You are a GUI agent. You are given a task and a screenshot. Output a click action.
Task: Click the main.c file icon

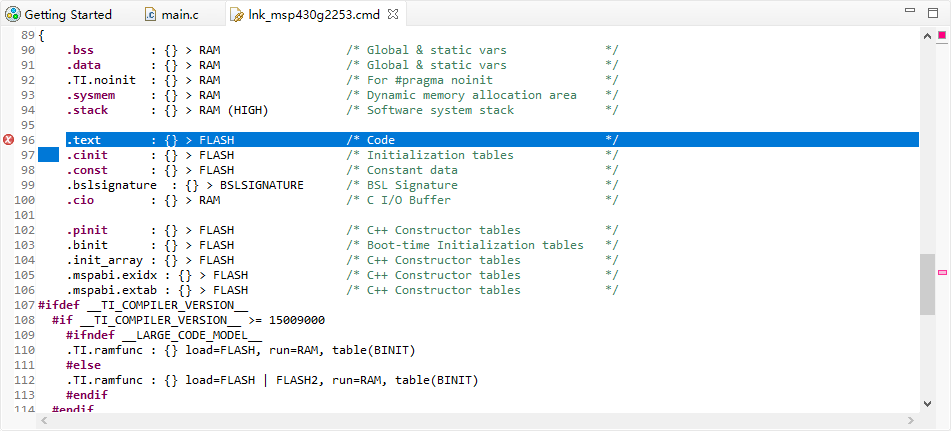[150, 15]
